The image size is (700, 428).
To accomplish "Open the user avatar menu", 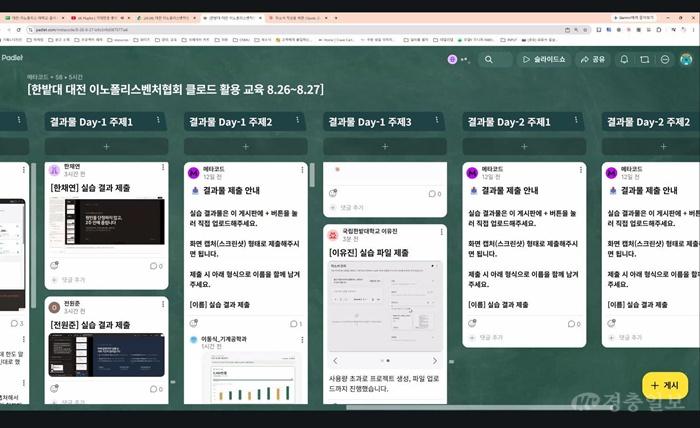I will [686, 59].
